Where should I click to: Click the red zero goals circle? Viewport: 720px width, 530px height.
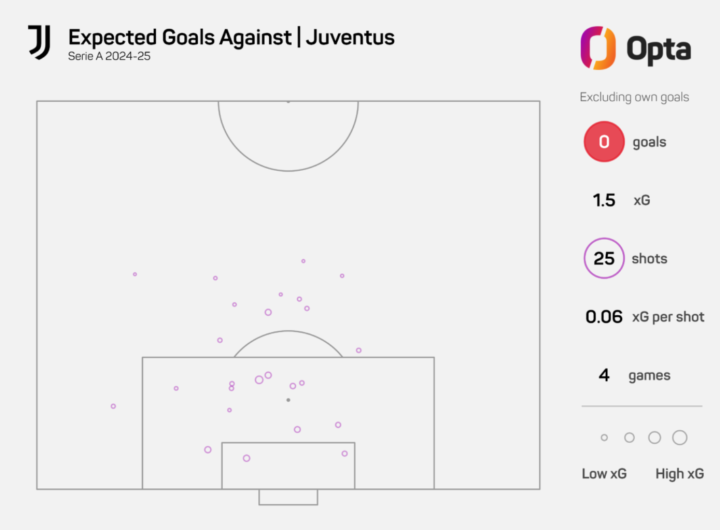tap(604, 142)
